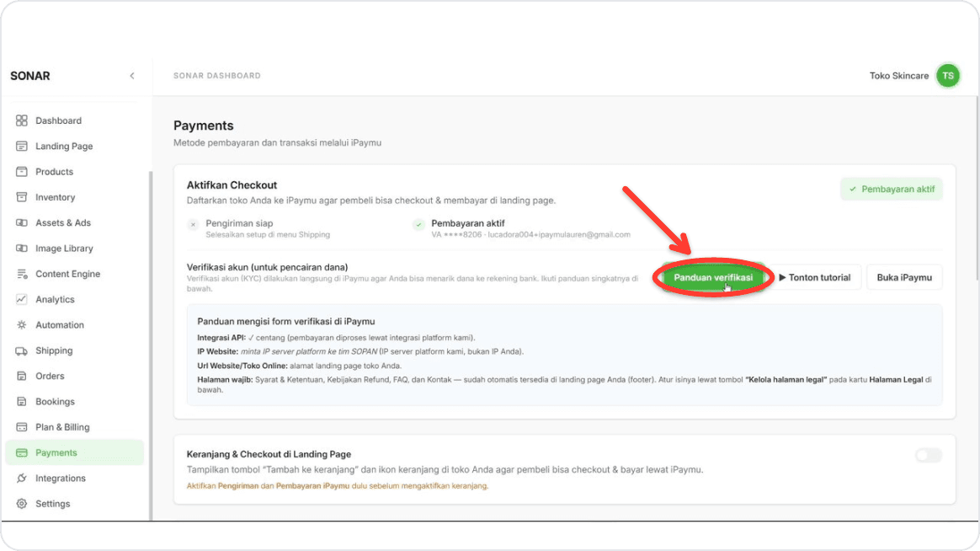Toggle Keranjang & Checkout di Landing Page switch

[928, 455]
